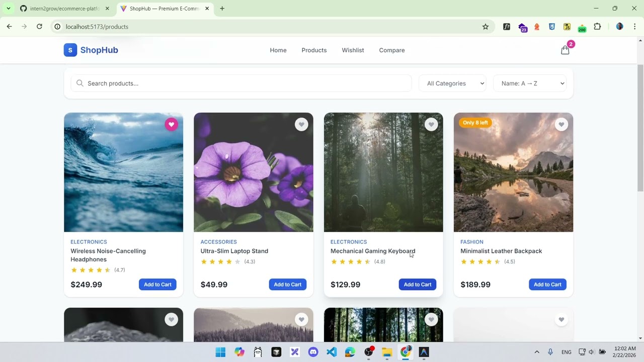Open the clock showing 12:02 AM
644x362 pixels.
625,352
